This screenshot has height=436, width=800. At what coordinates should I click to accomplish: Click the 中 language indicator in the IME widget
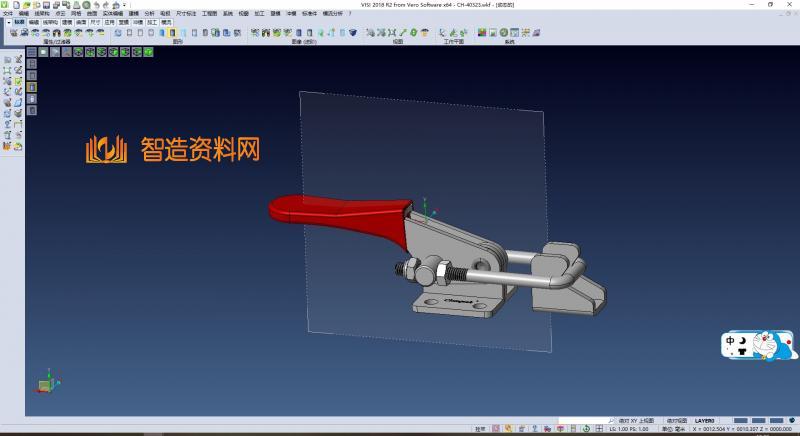(730, 340)
